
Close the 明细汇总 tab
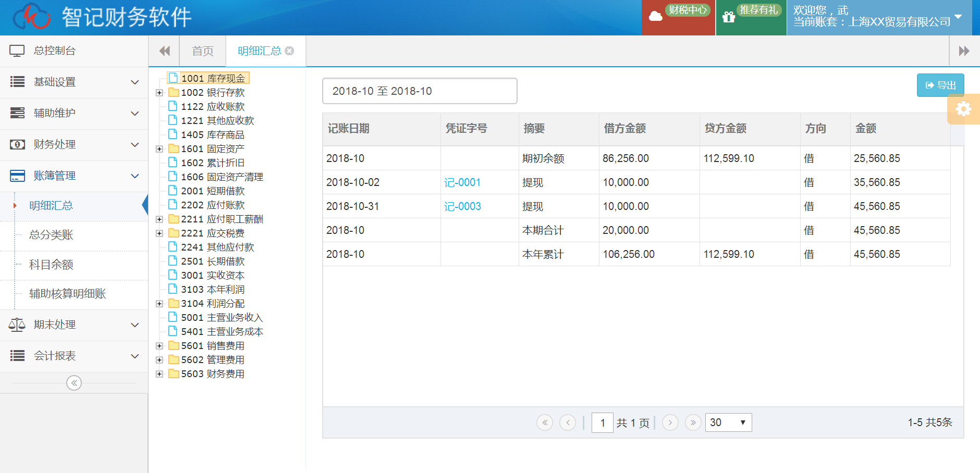click(x=290, y=51)
